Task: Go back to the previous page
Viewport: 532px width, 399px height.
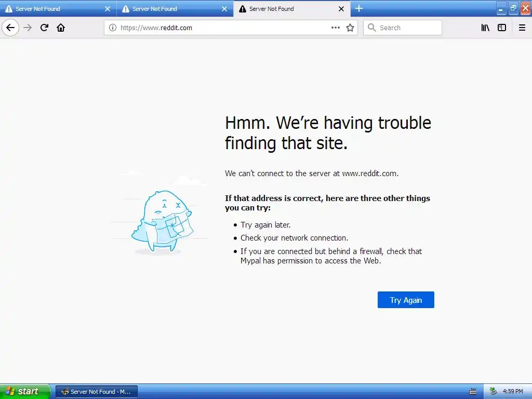Action: 10,28
